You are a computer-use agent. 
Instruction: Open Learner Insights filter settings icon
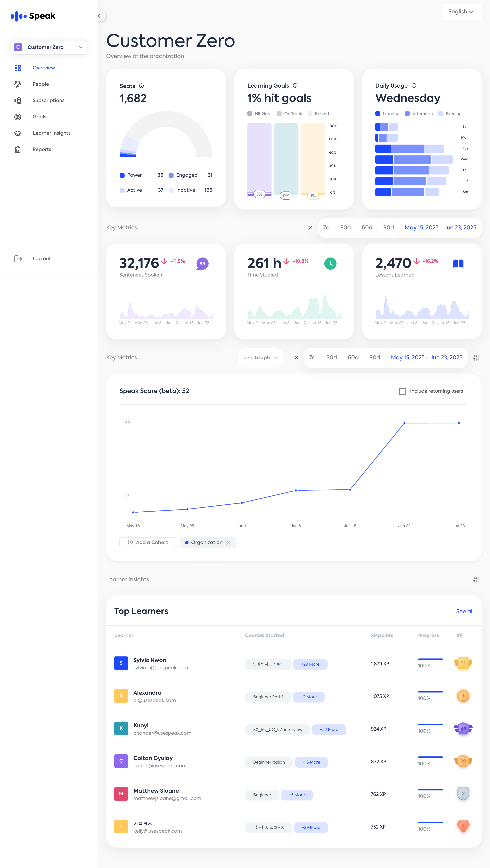(x=476, y=580)
